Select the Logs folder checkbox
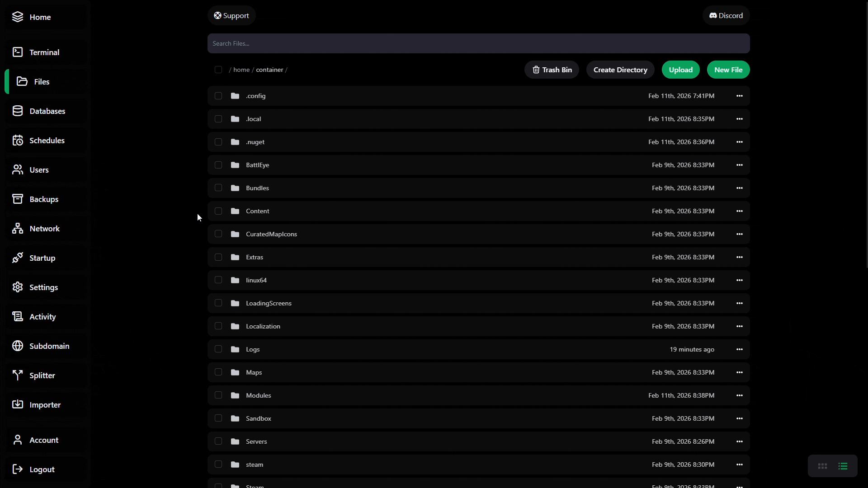The width and height of the screenshot is (868, 488). [x=218, y=349]
